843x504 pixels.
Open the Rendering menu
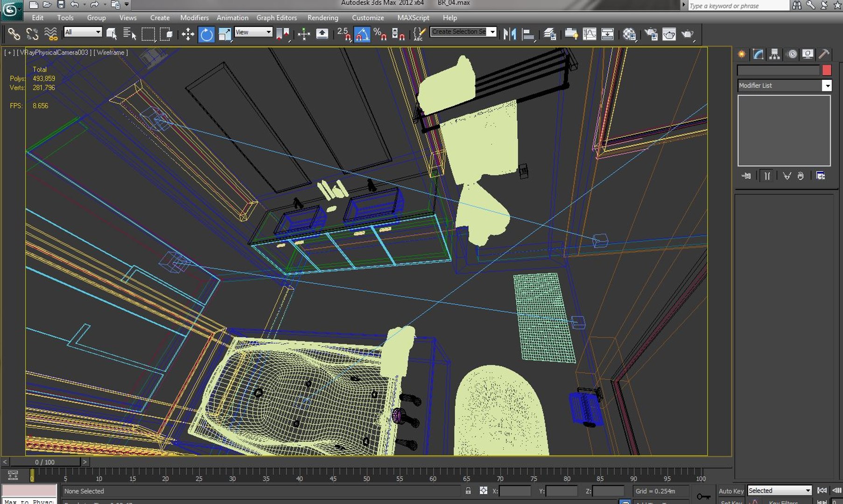[x=323, y=18]
